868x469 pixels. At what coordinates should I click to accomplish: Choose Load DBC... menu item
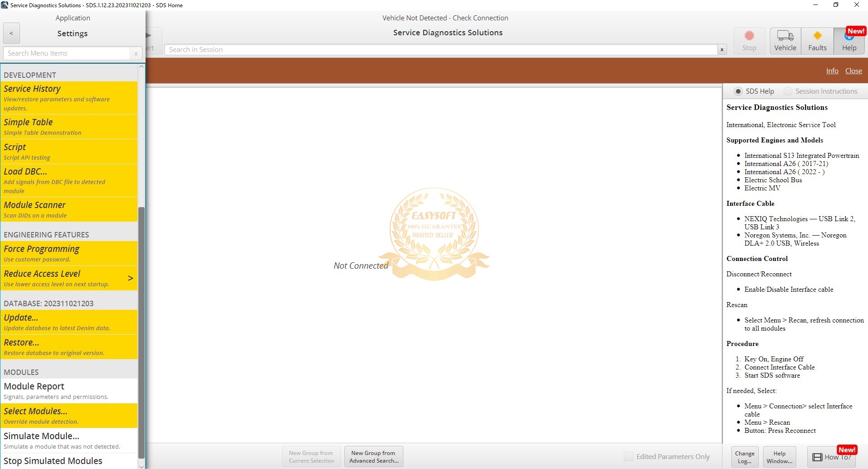tap(69, 180)
